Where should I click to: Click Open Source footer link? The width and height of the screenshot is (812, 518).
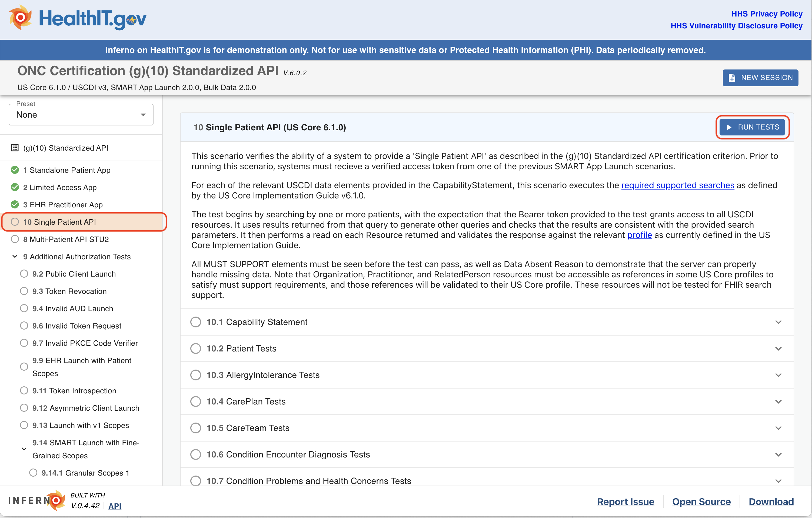(701, 502)
